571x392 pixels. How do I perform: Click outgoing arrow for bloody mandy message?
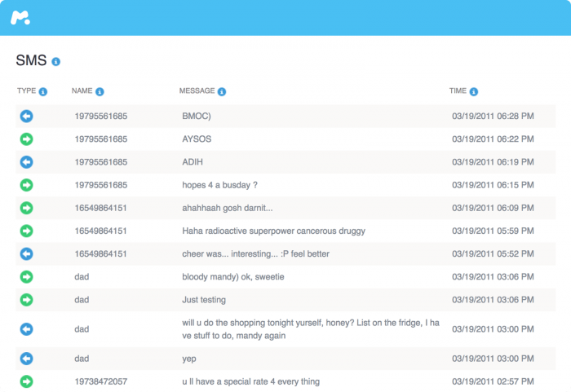click(27, 276)
